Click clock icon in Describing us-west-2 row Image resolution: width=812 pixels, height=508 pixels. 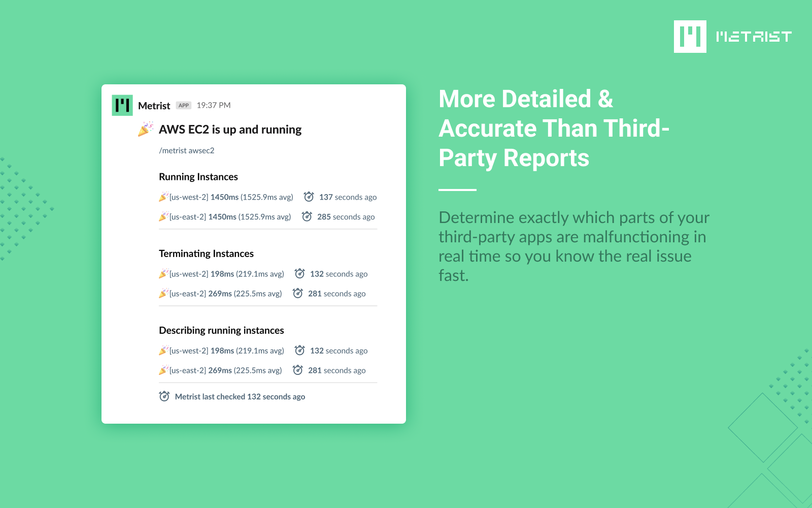tap(299, 350)
